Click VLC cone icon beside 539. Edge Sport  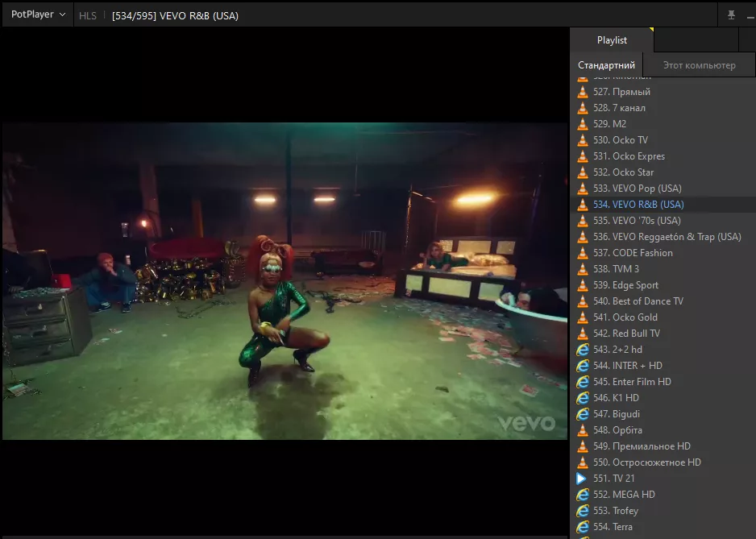583,285
